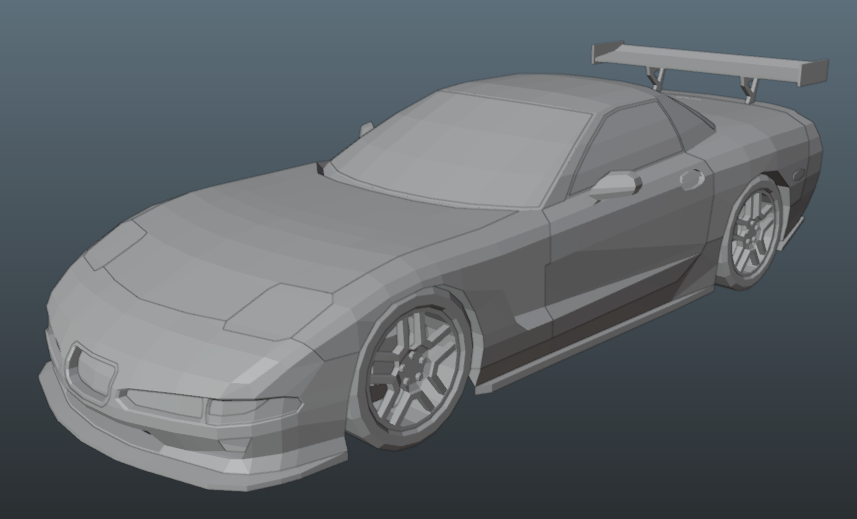857x519 pixels.
Task: Select the rear wheel rim of the car
Action: click(x=755, y=233)
